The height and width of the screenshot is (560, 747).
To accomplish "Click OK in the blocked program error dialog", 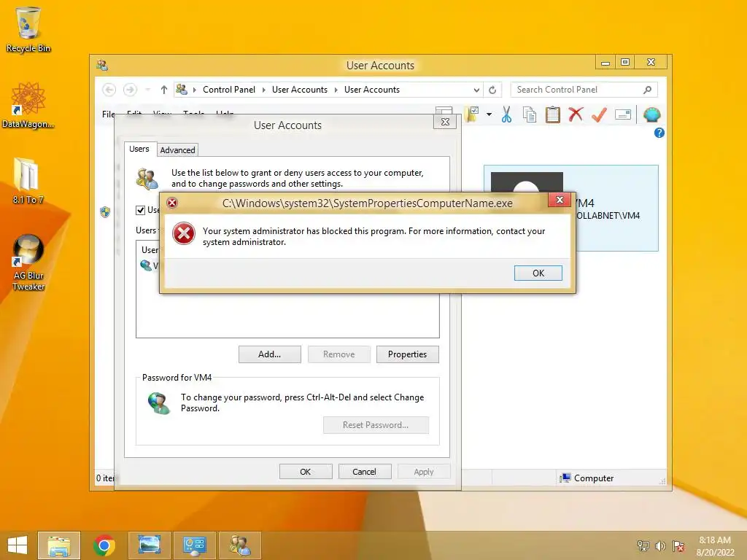I will (538, 273).
